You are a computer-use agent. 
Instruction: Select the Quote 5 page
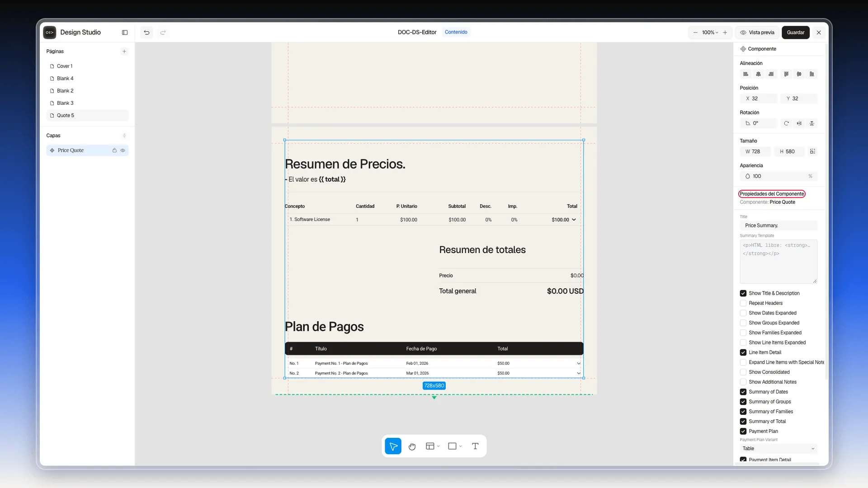click(x=87, y=116)
